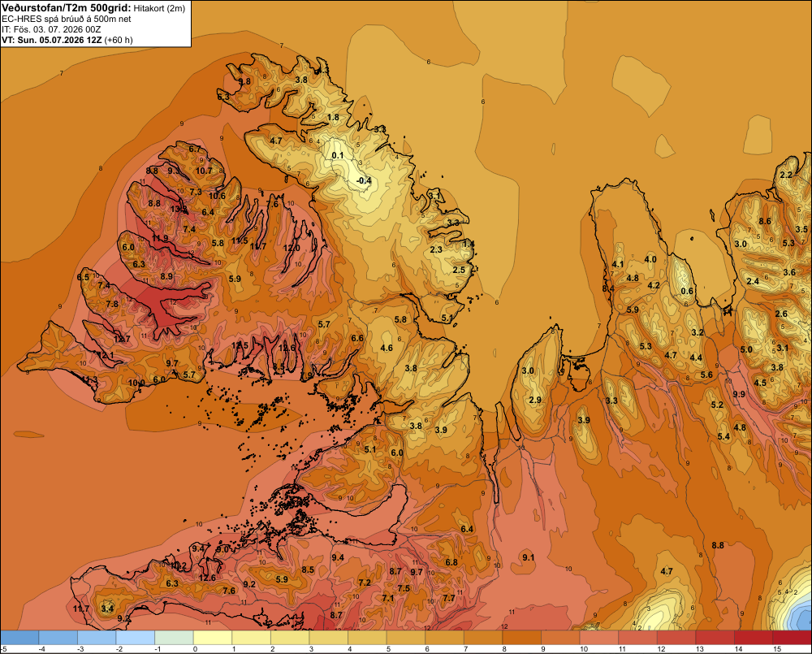The height and width of the screenshot is (654, 812).
Task: Click the light green -1 legend swatch
Action: tap(174, 637)
